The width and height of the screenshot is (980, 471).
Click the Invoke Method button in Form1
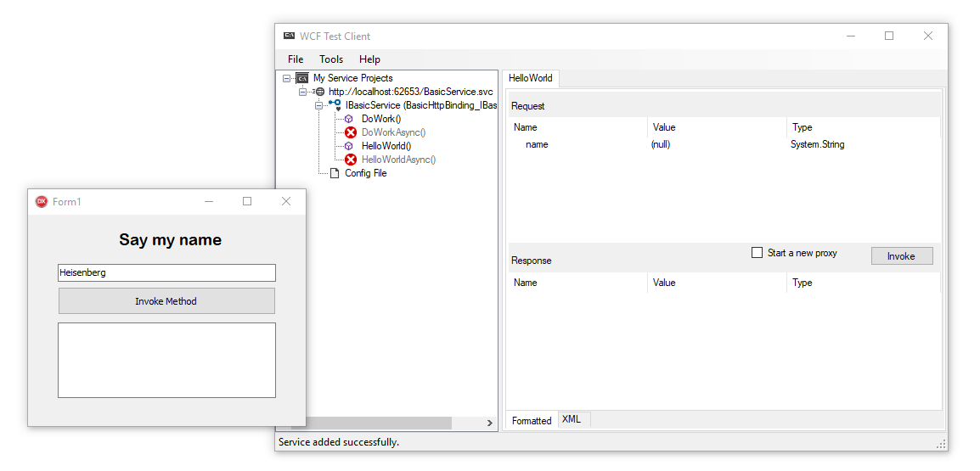click(x=166, y=301)
